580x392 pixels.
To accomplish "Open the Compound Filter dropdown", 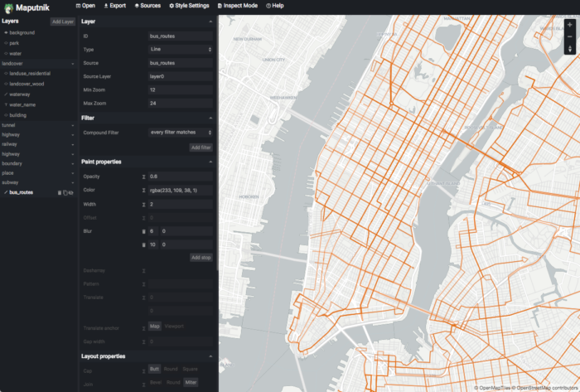I will (181, 133).
